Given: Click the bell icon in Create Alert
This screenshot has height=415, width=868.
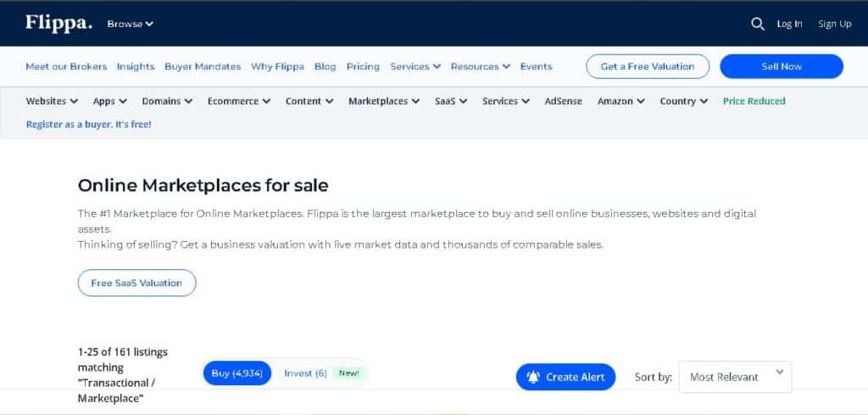Looking at the screenshot, I should tap(533, 378).
